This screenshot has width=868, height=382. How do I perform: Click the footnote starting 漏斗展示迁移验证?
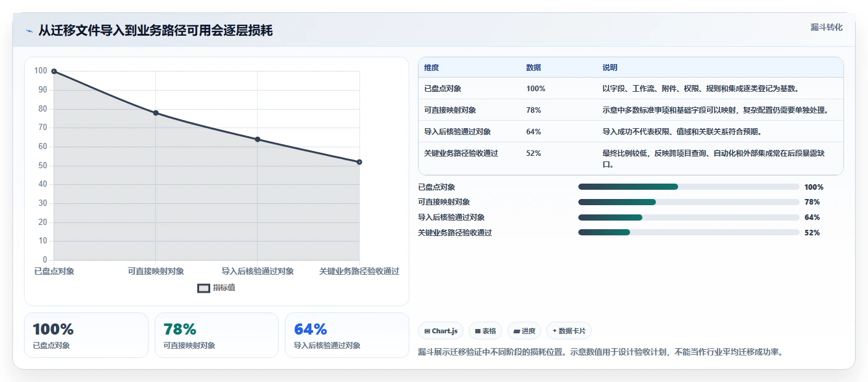point(600,352)
